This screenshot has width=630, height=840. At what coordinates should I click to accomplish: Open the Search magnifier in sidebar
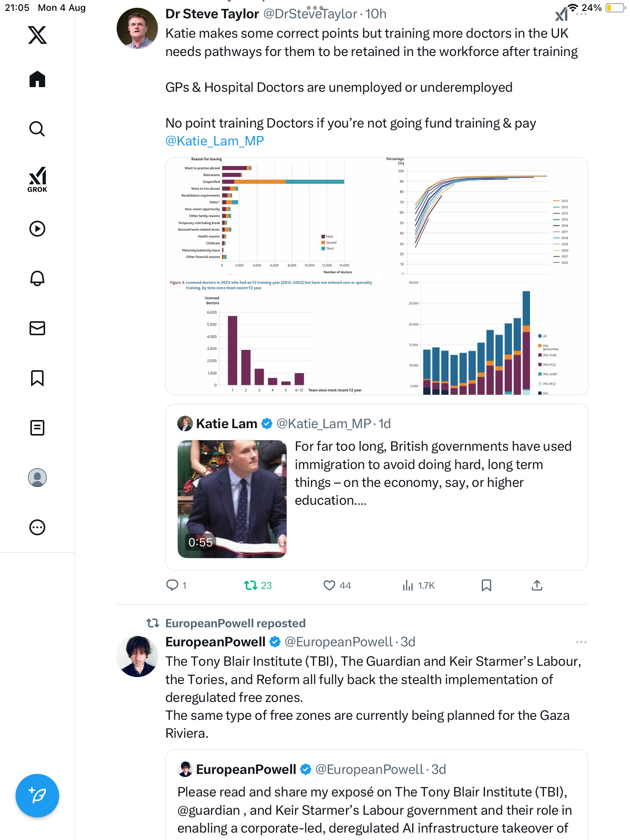coord(37,129)
